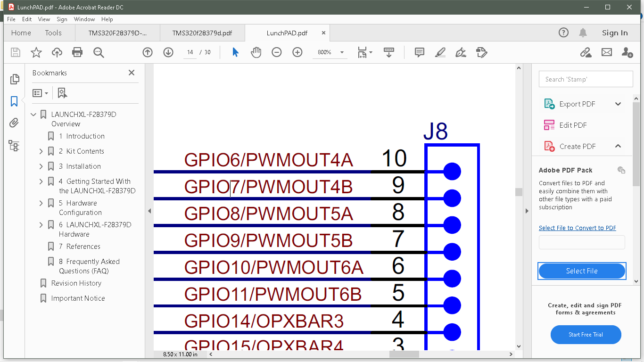Expand the 5 Hardware Configuration bookmark
Image resolution: width=644 pixels, height=362 pixels.
41,203
